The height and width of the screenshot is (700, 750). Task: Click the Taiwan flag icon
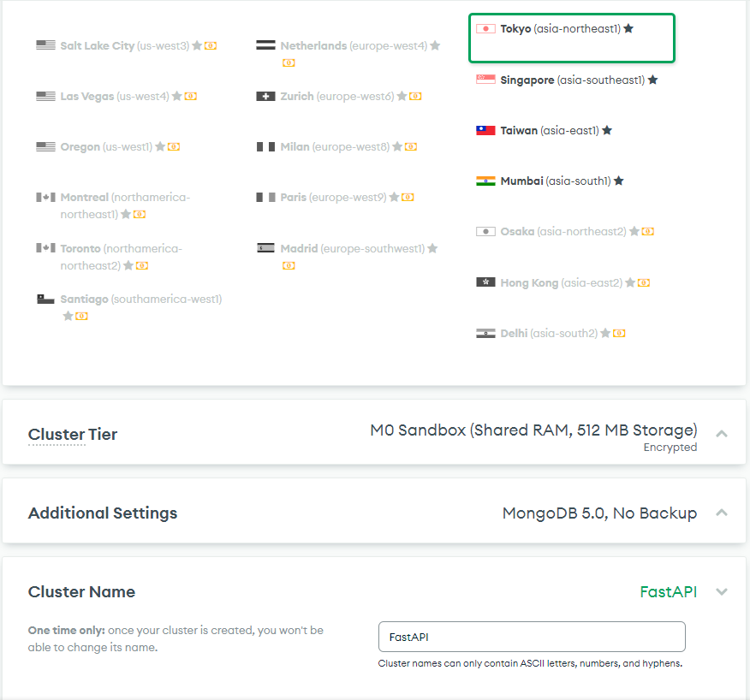(485, 130)
